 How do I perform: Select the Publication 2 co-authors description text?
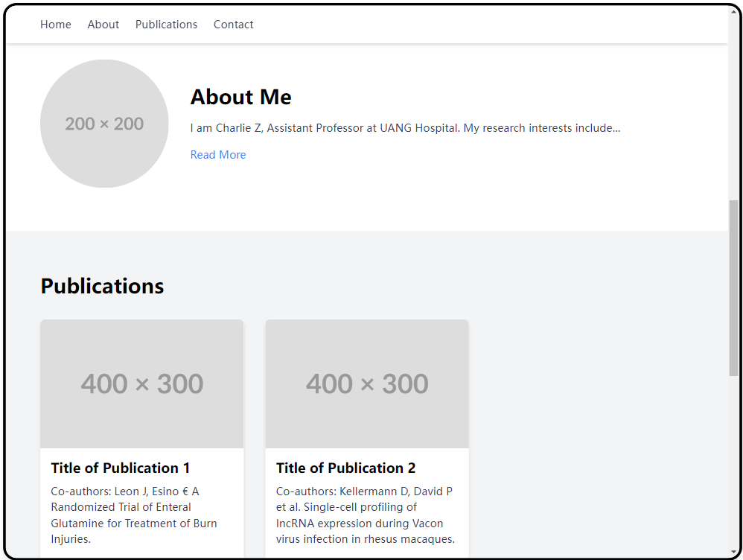pos(366,515)
